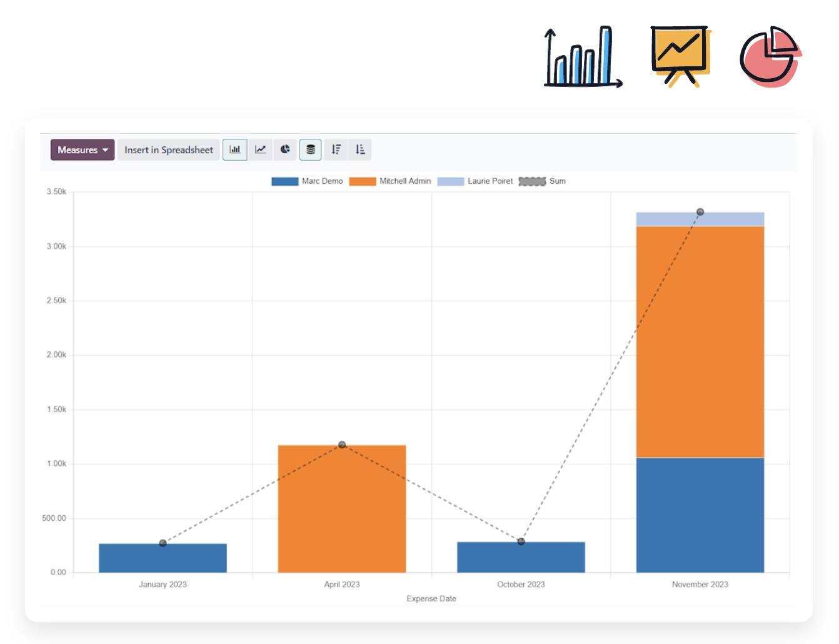Click the red pie chart illustration
The width and height of the screenshot is (839, 644).
(770, 58)
